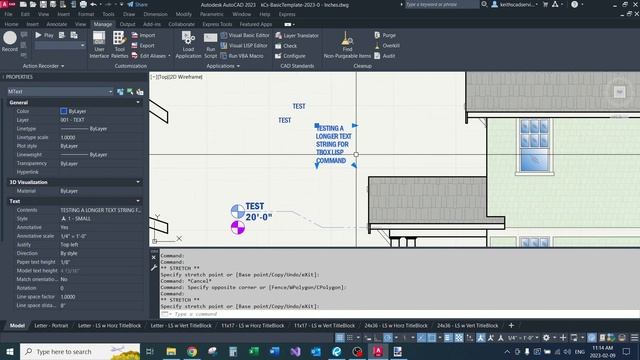Toggle lineweight display in status bar
The image size is (640, 360).
tap(448, 338)
